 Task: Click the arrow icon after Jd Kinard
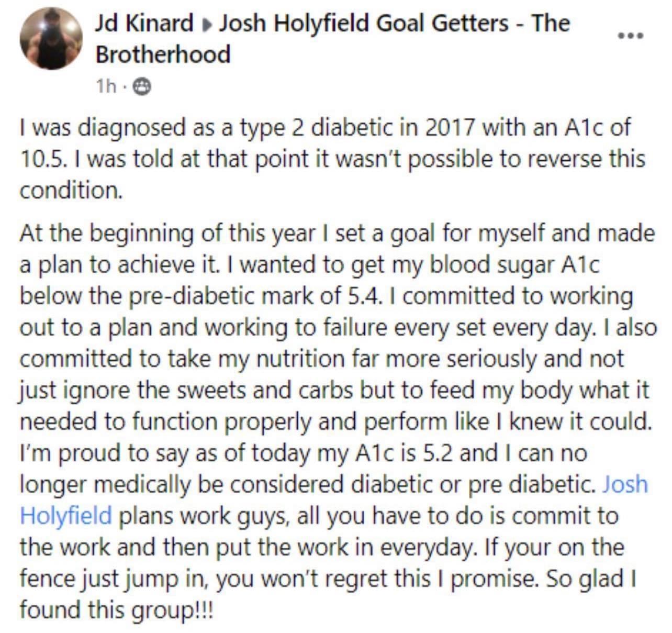coord(207,24)
